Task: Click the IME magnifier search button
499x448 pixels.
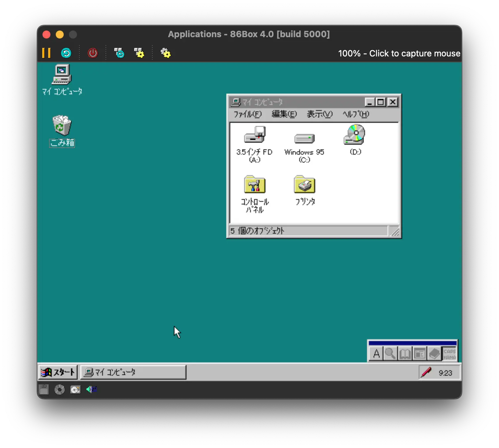Action: pos(390,354)
